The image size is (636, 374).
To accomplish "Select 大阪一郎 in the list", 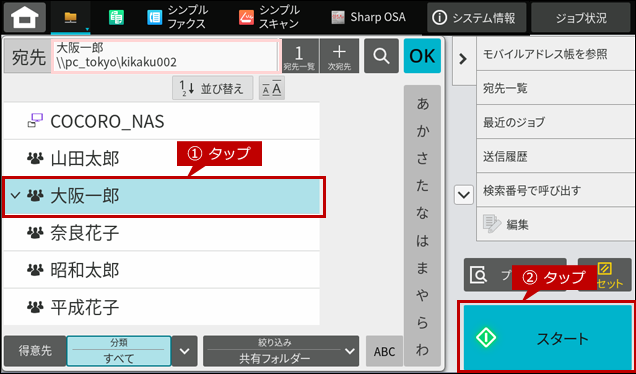I will click(x=162, y=196).
